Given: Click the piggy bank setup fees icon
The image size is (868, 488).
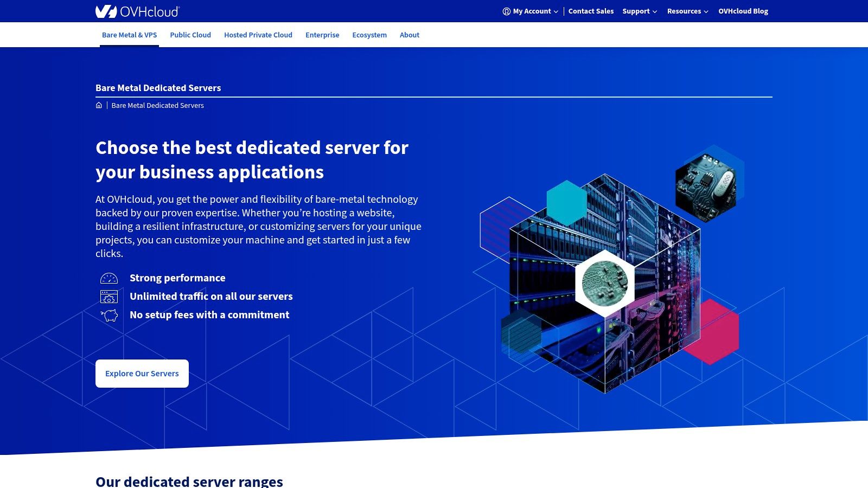Looking at the screenshot, I should point(110,315).
